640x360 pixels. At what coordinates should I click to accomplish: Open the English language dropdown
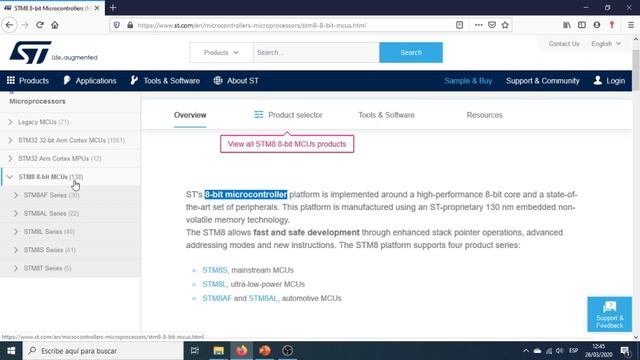(x=606, y=44)
